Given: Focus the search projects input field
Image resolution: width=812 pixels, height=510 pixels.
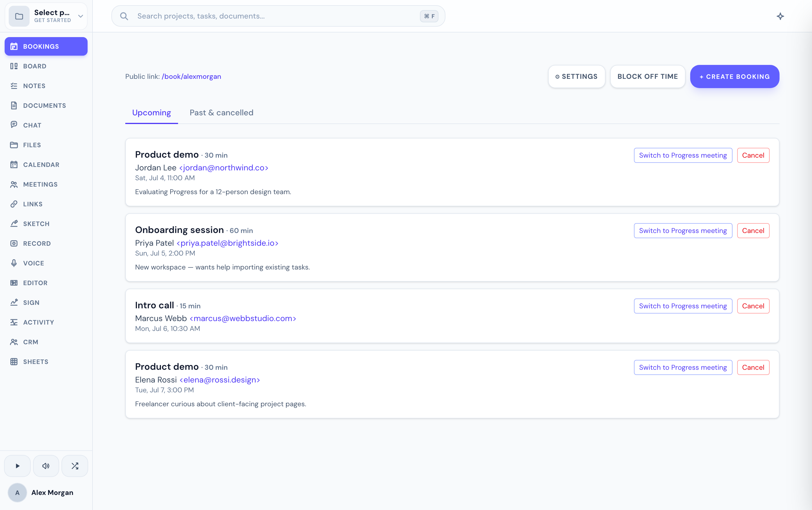Looking at the screenshot, I should click(x=278, y=16).
